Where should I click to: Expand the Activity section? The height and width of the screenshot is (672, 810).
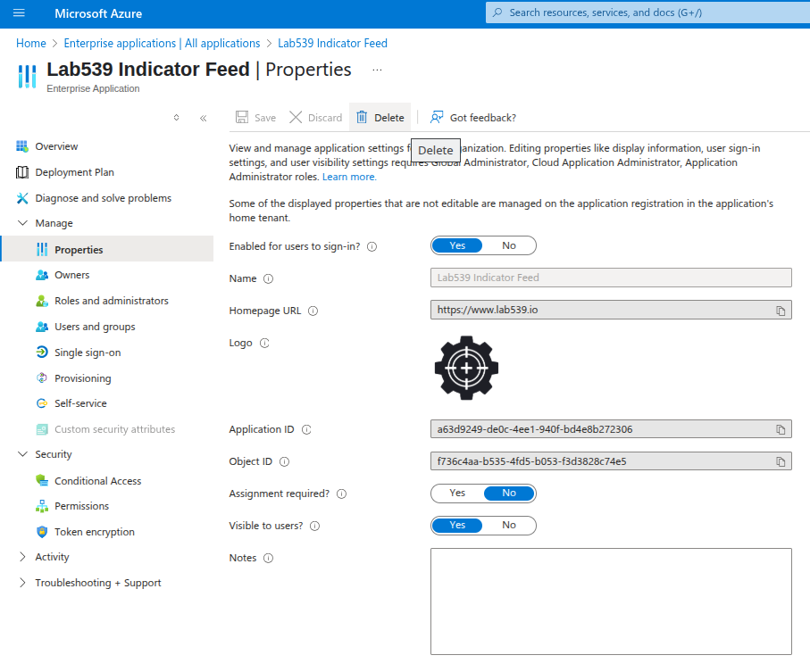point(23,557)
